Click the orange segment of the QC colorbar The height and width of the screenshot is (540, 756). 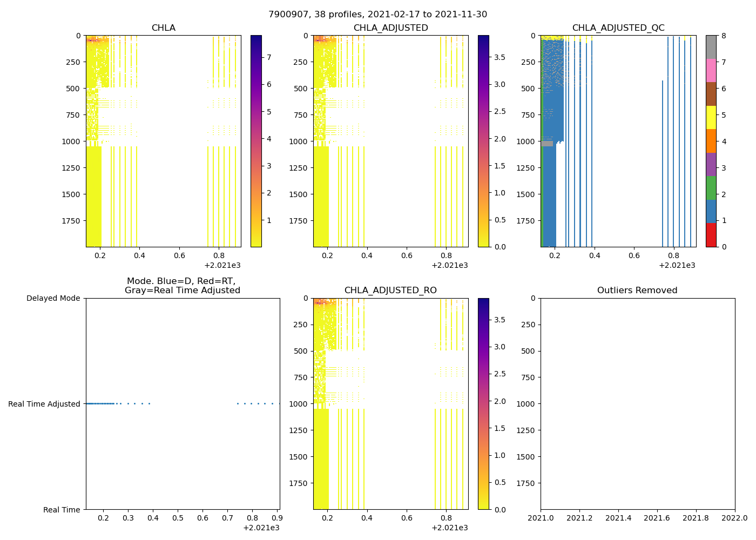point(711,141)
